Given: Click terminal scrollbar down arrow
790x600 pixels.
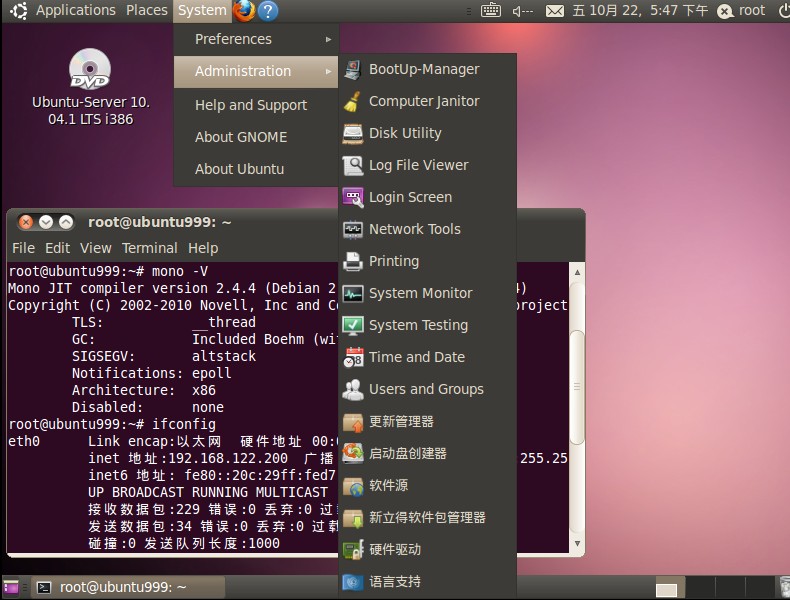Looking at the screenshot, I should point(577,544).
